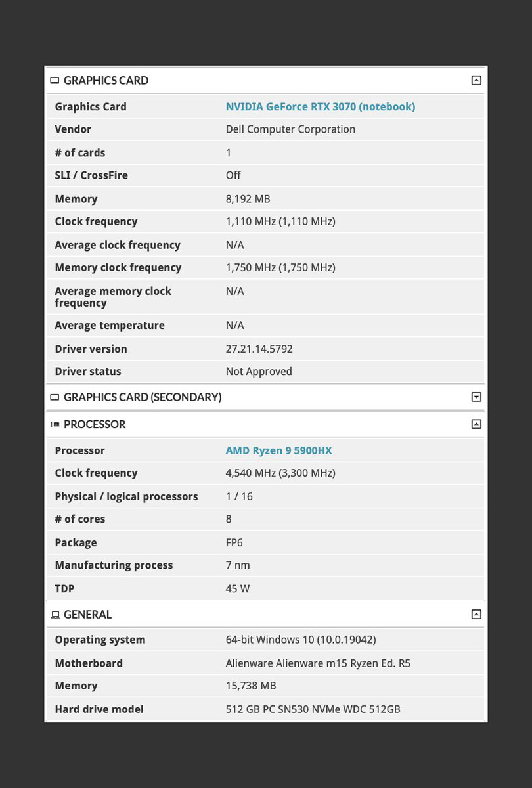This screenshot has width=532, height=788.
Task: Click the Alienware m15 Ryzen Ed. R5 motherboard value
Action: point(318,663)
